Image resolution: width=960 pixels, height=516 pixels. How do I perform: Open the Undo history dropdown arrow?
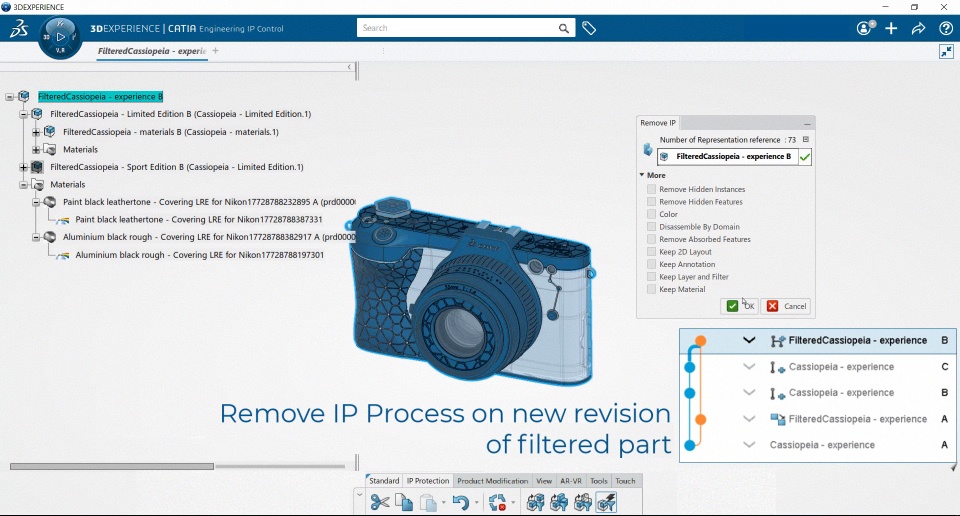pos(476,503)
